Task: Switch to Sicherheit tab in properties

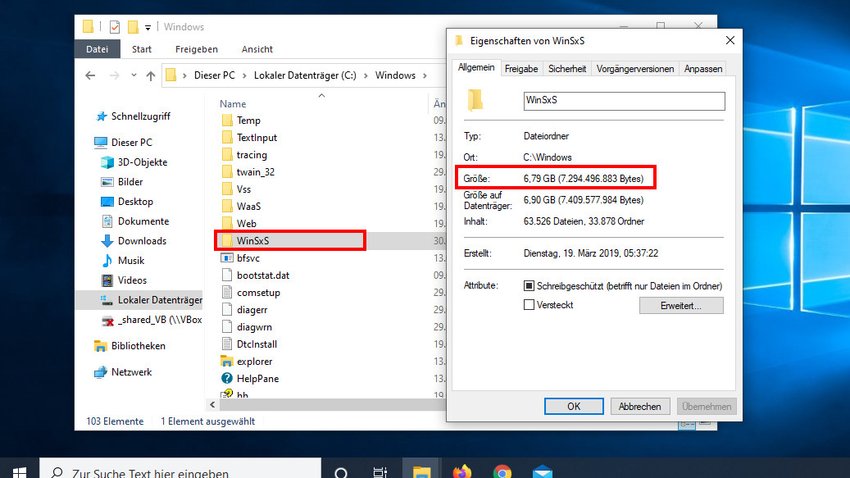Action: [567, 69]
